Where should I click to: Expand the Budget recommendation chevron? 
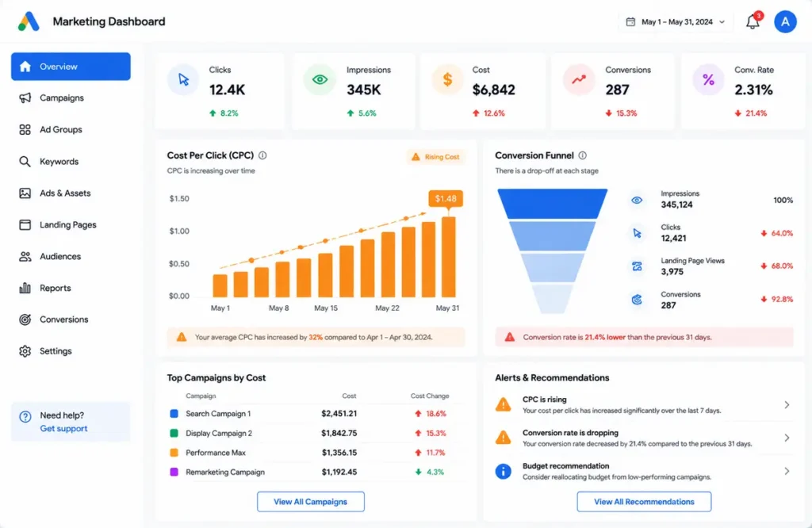click(x=787, y=471)
